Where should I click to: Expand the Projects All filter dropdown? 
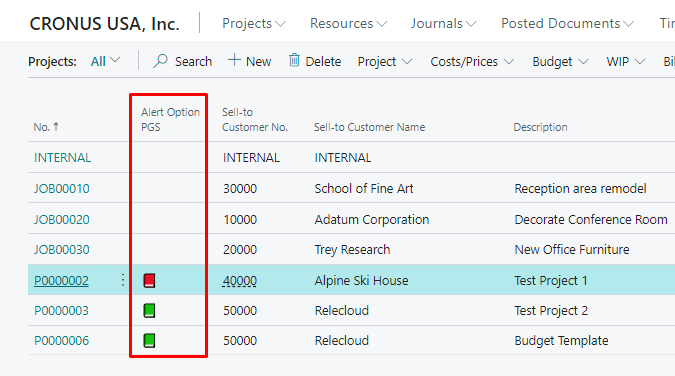[105, 61]
